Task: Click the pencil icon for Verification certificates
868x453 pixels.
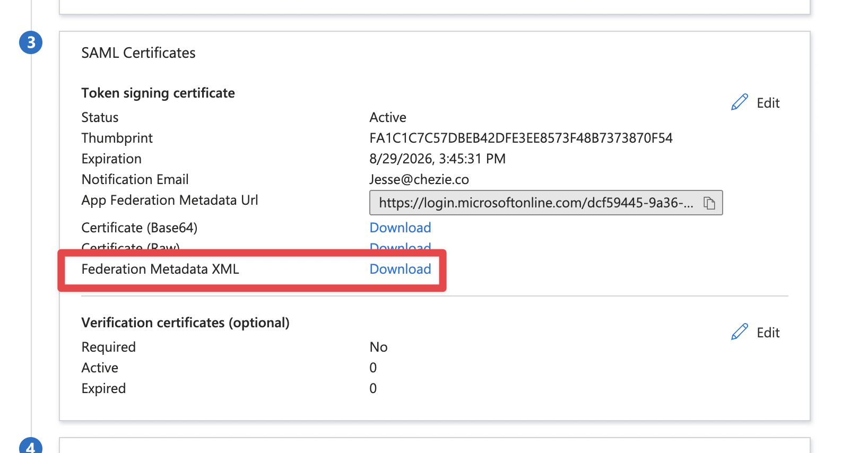Action: tap(739, 332)
